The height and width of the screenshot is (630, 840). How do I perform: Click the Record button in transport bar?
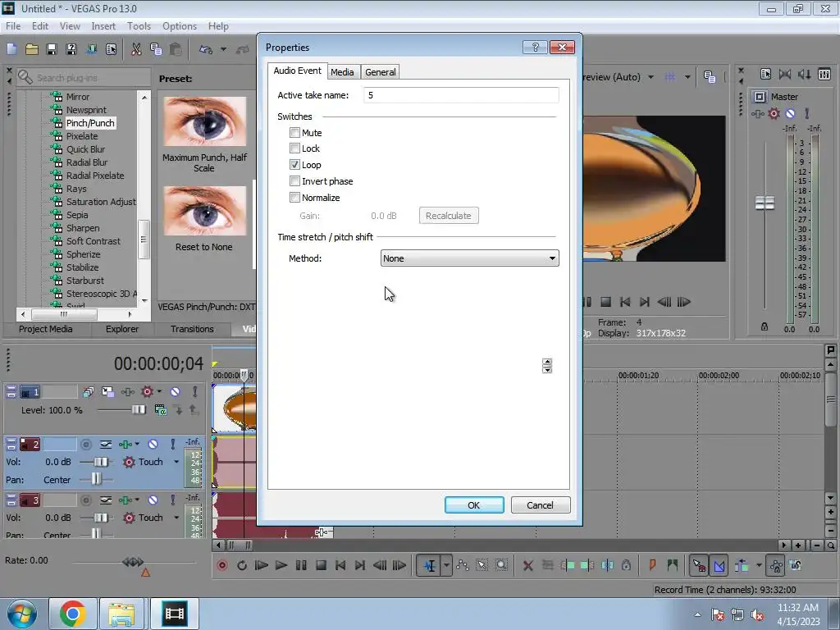(x=221, y=565)
